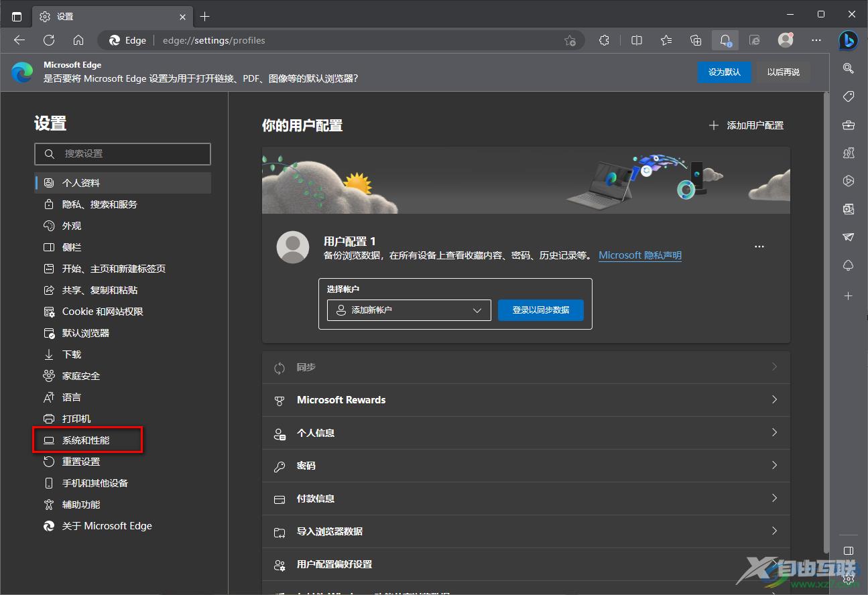Go back with the browser back arrow
This screenshot has height=595, width=868.
[19, 40]
